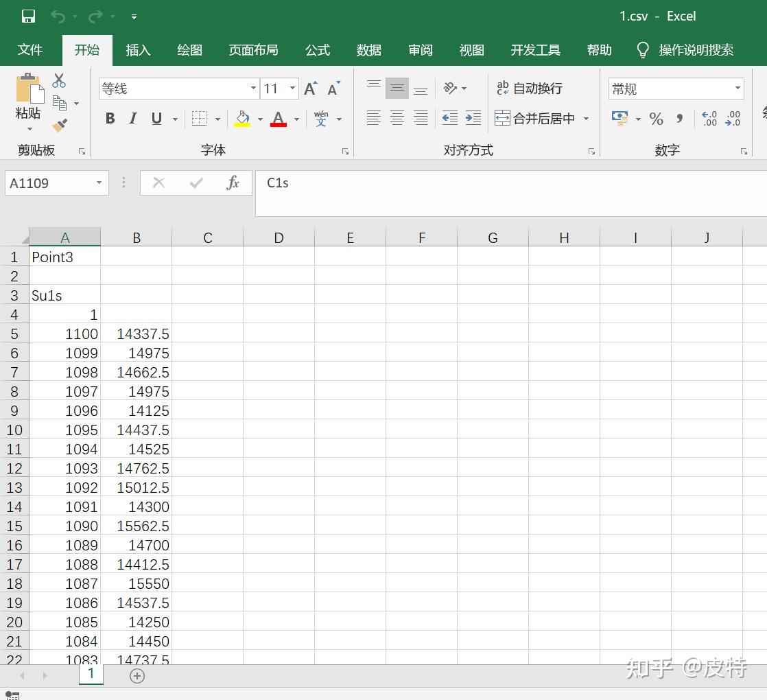
Task: Open the 帮助 tab
Action: [599, 50]
